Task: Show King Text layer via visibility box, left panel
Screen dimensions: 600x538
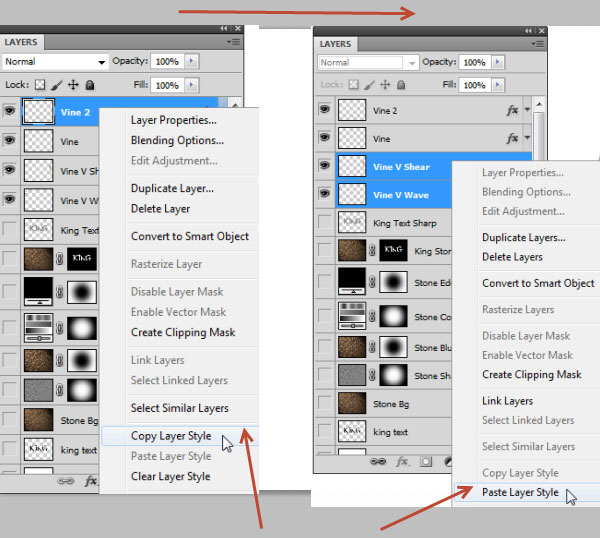Action: (9, 229)
